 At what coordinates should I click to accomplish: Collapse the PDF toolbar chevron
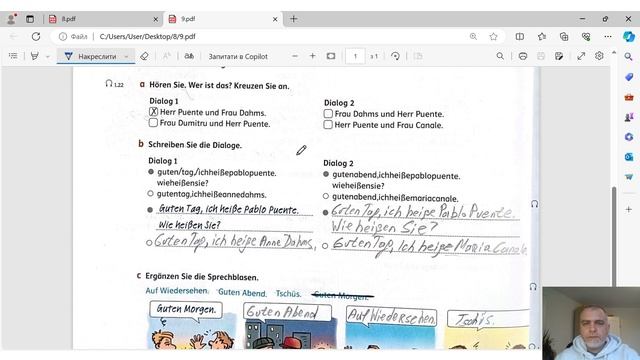[x=614, y=53]
